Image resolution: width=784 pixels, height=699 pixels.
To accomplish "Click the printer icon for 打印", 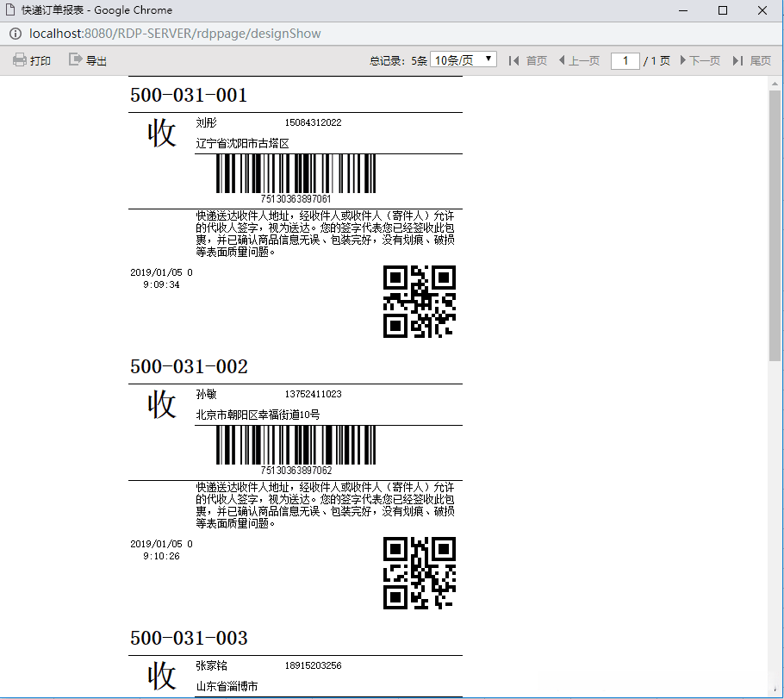I will pos(20,60).
